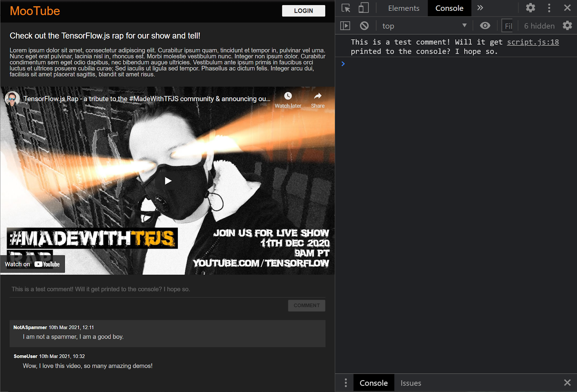
Task: Switch to the Elements panel tab
Action: point(404,8)
